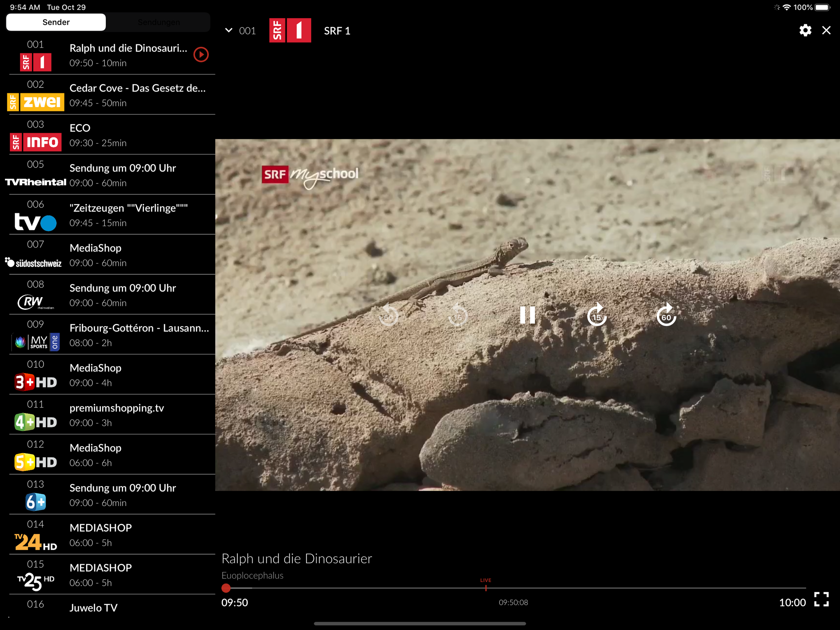Click the wifi status icon
Viewport: 840px width, 630px height.
coord(787,7)
